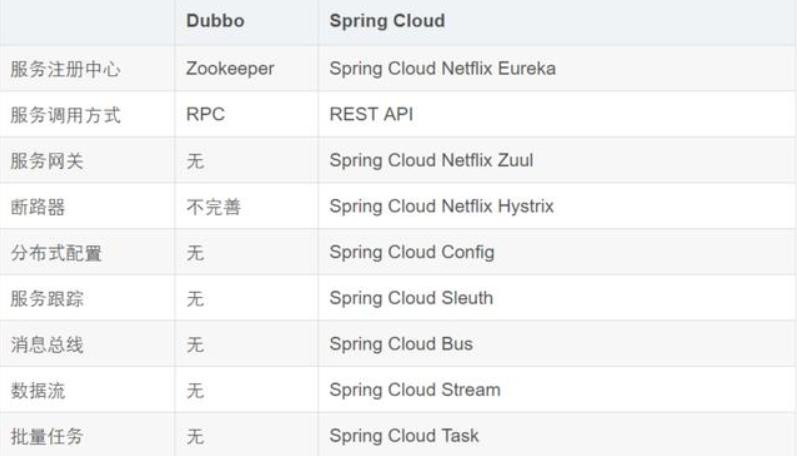
Task: Click the REST API cell
Action: (371, 115)
